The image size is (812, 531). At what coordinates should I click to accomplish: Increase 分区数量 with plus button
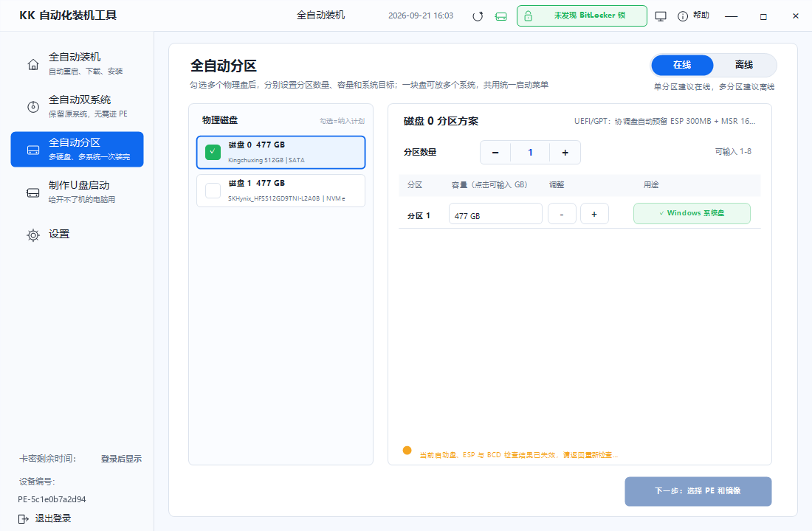[x=565, y=152]
